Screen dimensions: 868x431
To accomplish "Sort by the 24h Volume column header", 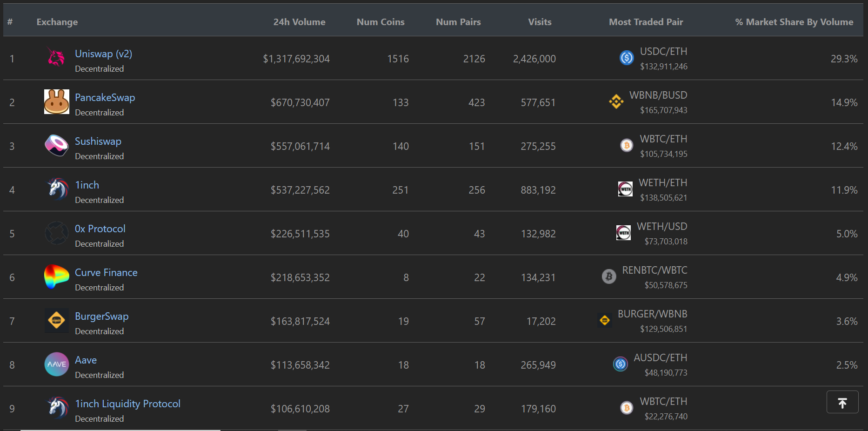I will (x=299, y=22).
